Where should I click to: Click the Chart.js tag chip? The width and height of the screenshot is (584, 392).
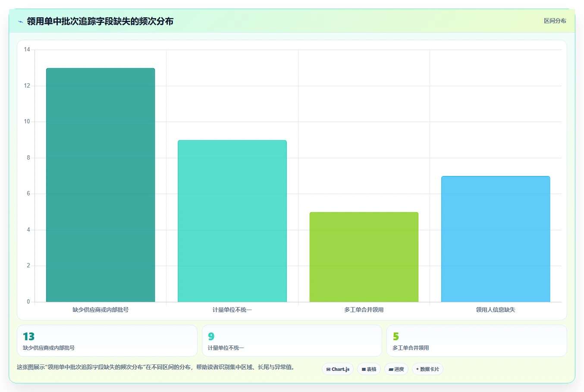point(338,369)
